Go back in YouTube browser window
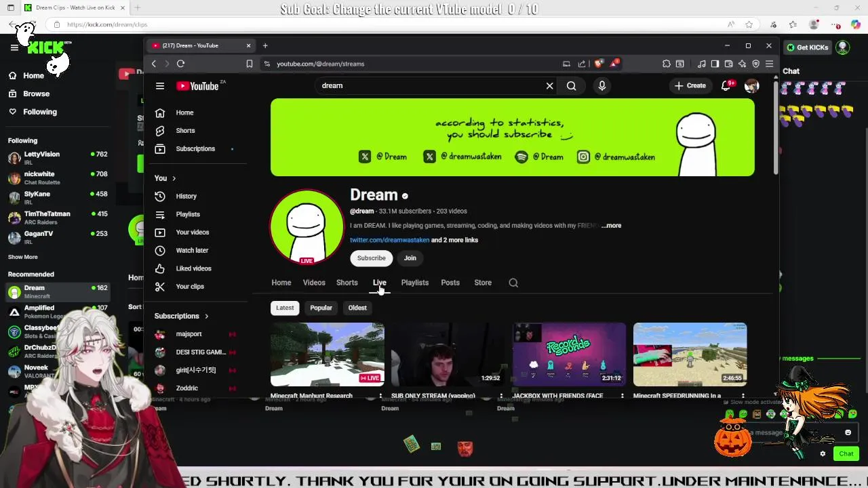 pos(154,64)
